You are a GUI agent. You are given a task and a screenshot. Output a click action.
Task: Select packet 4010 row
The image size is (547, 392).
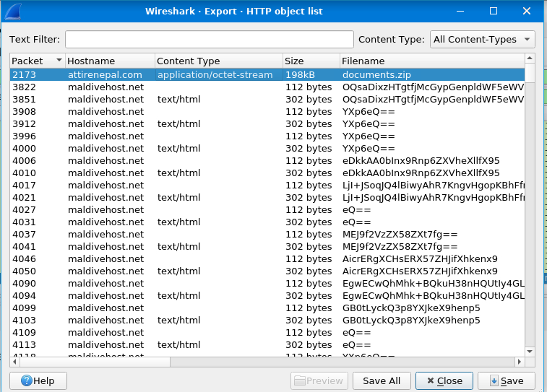pyautogui.click(x=267, y=173)
